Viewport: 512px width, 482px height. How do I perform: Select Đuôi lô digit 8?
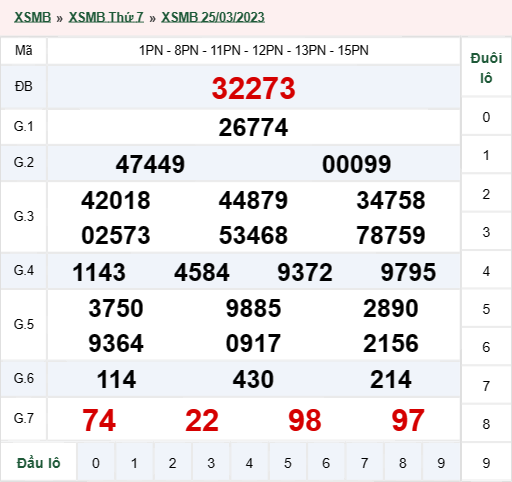[486, 424]
